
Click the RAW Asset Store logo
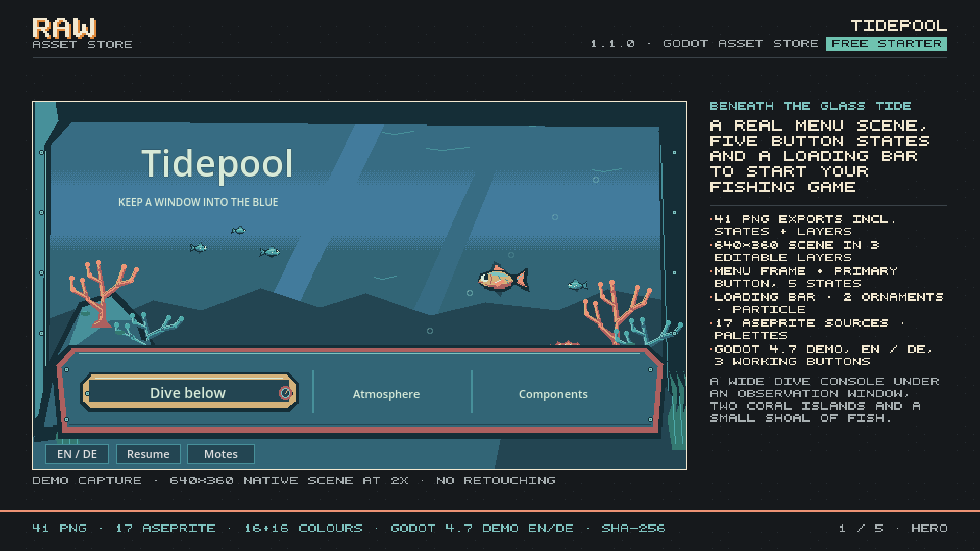click(x=82, y=34)
